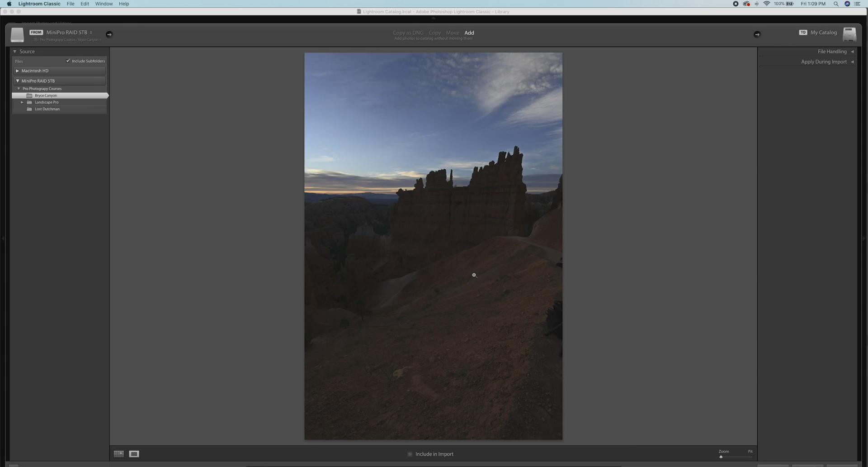Open Siri from the menu bar
The image size is (868, 467).
pyautogui.click(x=847, y=4)
